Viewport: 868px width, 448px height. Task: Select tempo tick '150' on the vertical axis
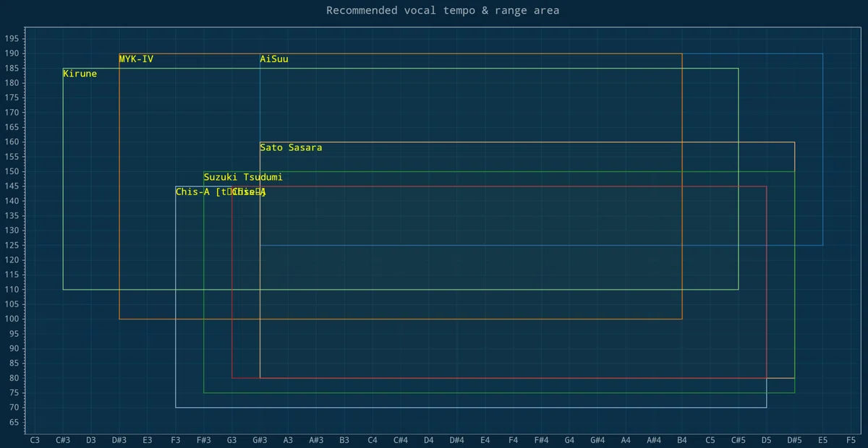12,172
